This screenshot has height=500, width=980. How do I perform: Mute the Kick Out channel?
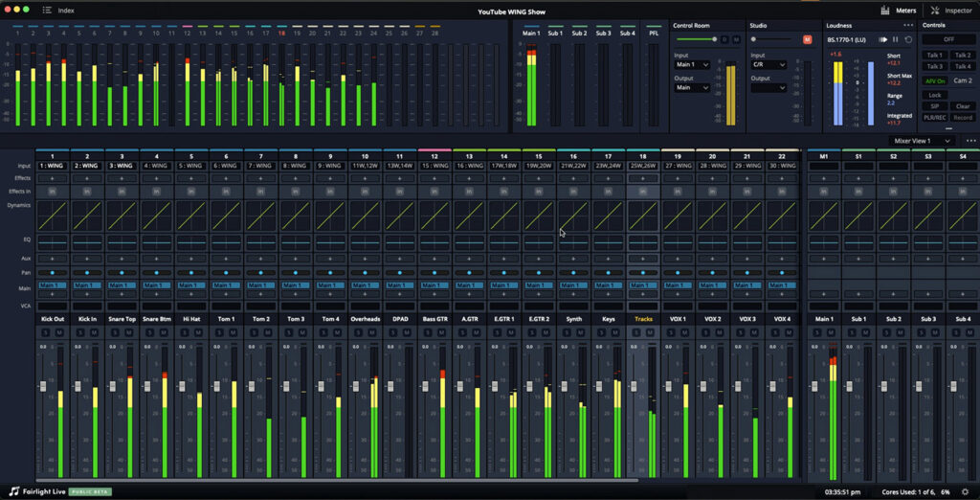[59, 332]
